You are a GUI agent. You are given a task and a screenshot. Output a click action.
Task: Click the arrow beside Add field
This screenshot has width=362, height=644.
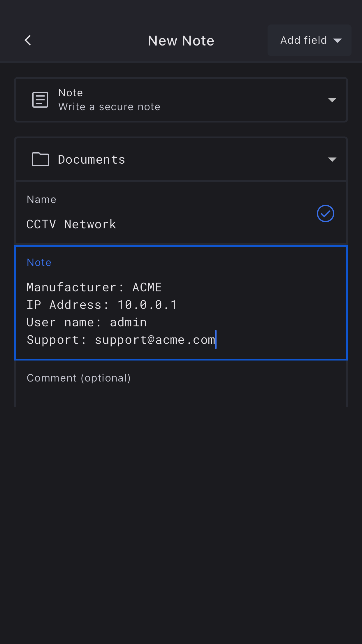(338, 41)
